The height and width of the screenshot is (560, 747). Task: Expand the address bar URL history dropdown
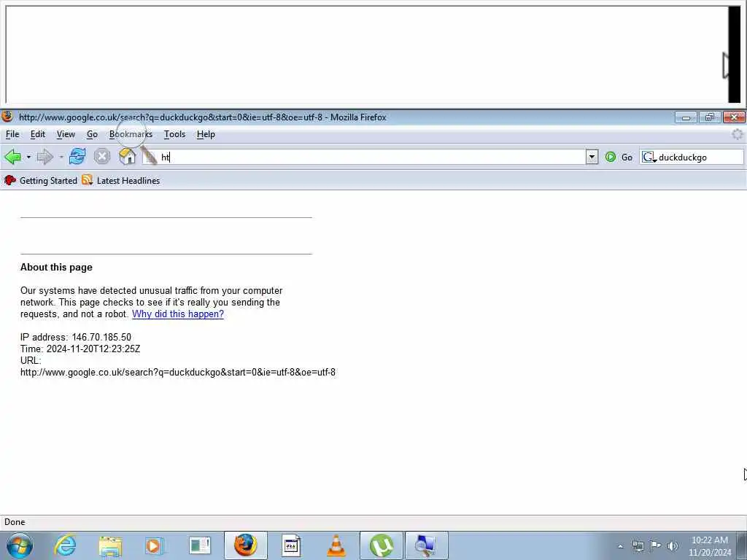click(592, 157)
